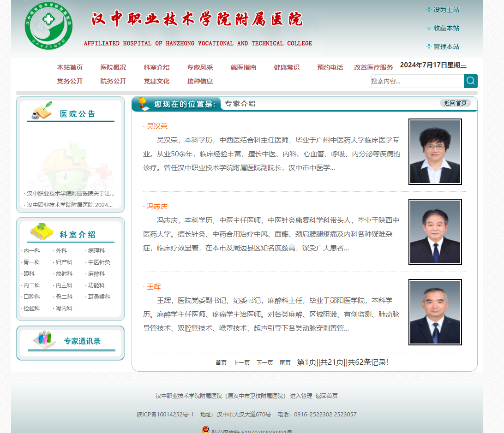
Task: Click the people icon beside 专家通讯录
Action: point(44,339)
